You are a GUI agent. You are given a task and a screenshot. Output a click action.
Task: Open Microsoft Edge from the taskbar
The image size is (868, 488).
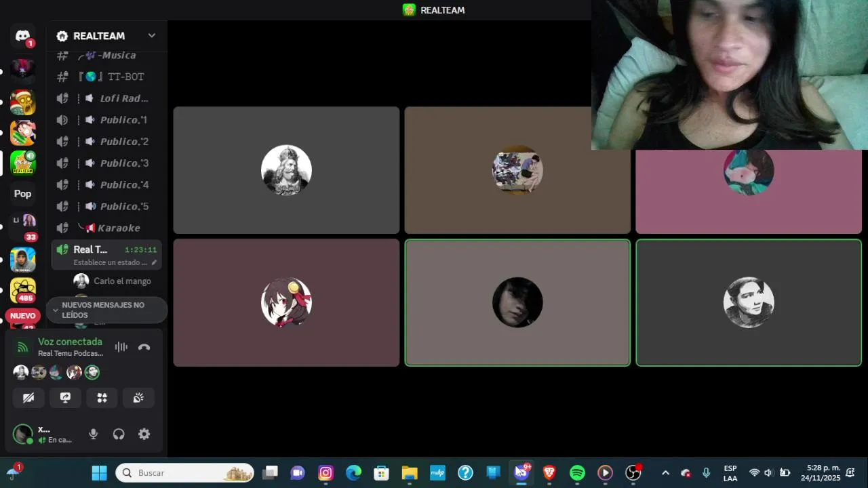354,472
